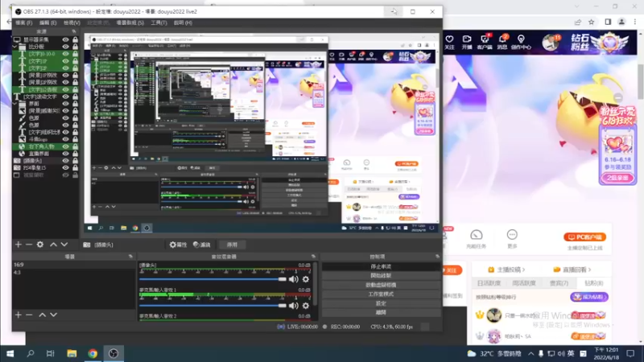This screenshot has width=644, height=362.
Task: Collapse the 界面 group
Action: click(15, 104)
